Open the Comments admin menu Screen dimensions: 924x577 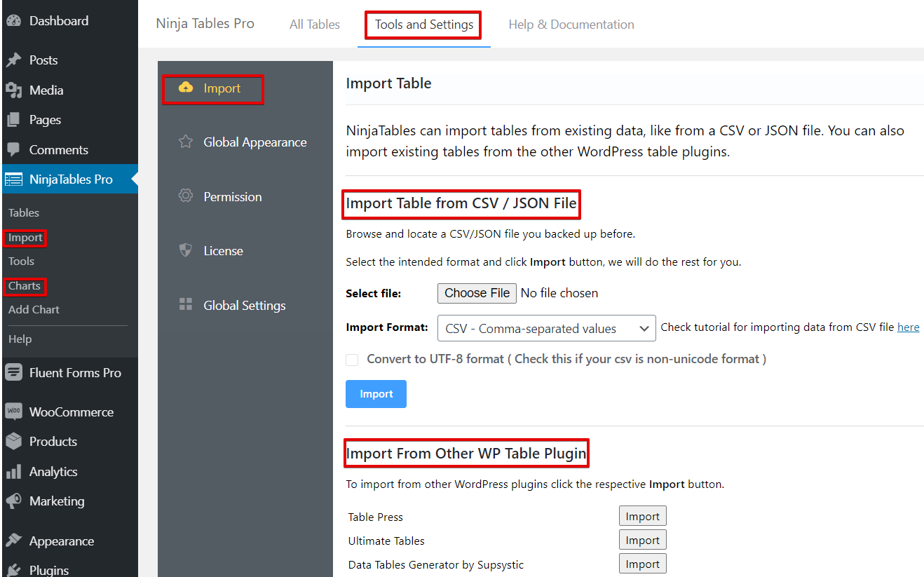point(59,150)
